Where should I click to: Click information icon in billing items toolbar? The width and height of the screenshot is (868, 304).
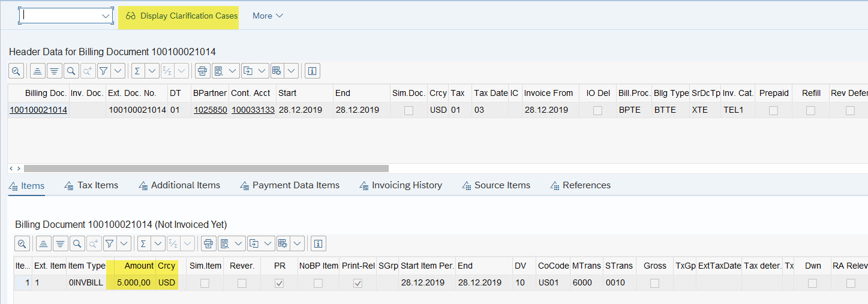coord(318,243)
